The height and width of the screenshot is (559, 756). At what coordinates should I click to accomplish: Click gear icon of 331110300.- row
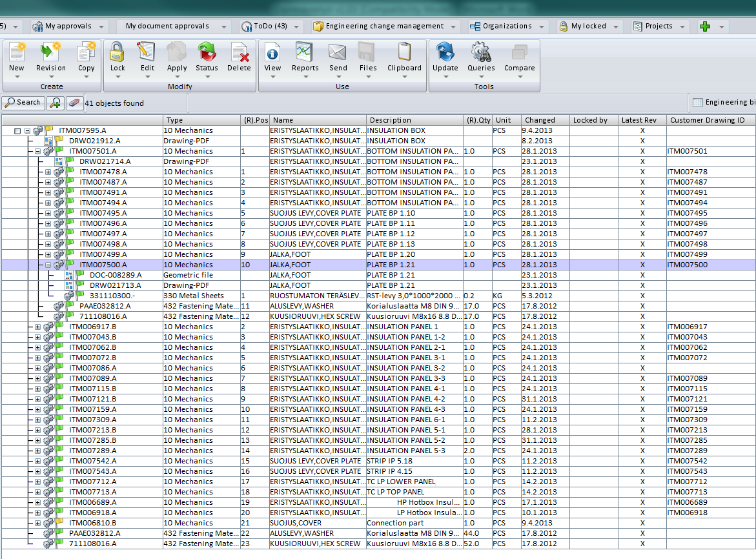point(69,296)
